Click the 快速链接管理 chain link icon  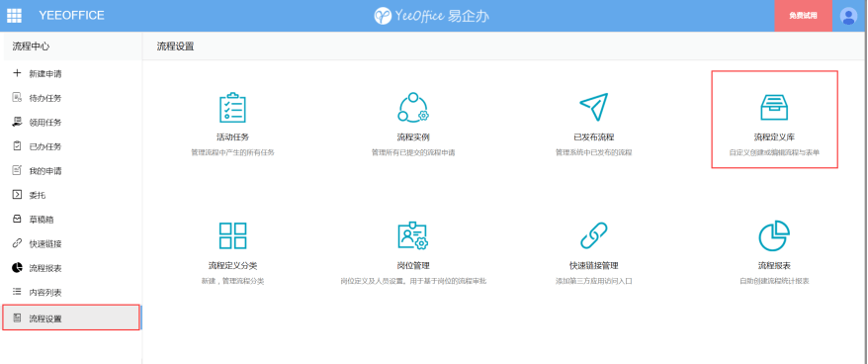[593, 235]
